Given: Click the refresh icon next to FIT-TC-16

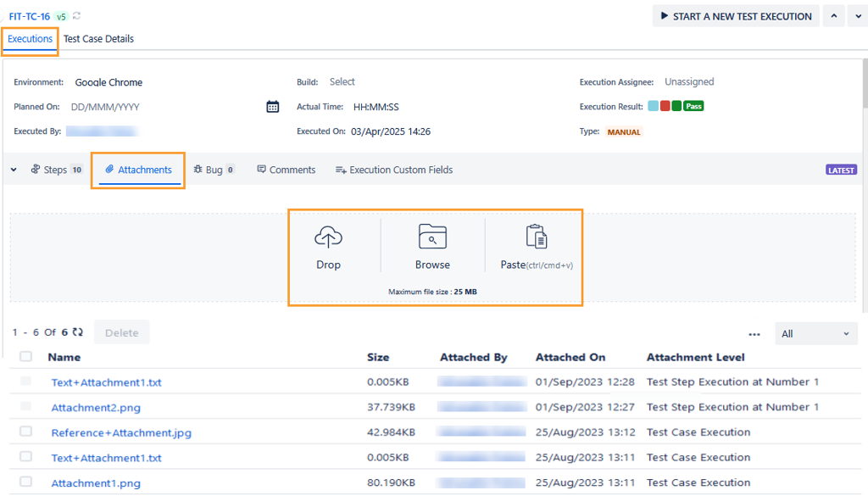Looking at the screenshot, I should [75, 16].
